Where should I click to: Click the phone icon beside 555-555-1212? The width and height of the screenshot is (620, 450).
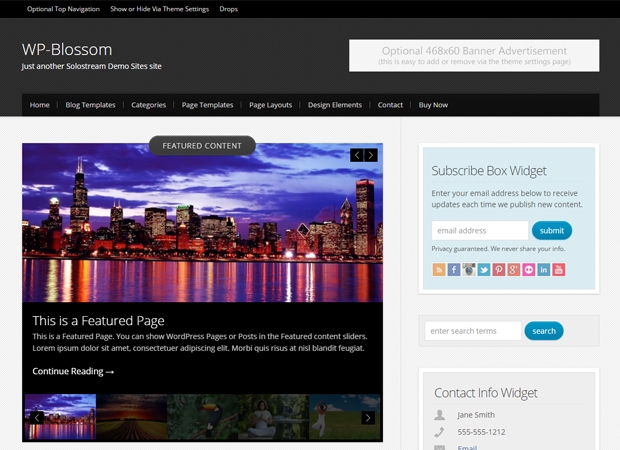point(439,432)
